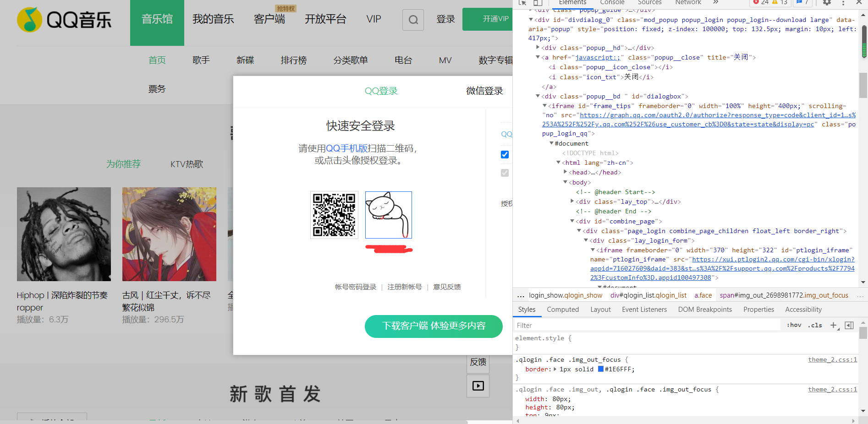Screen dimensions: 868x424
Task: Open DevTools more-options kebab menu
Action: click(x=843, y=3)
